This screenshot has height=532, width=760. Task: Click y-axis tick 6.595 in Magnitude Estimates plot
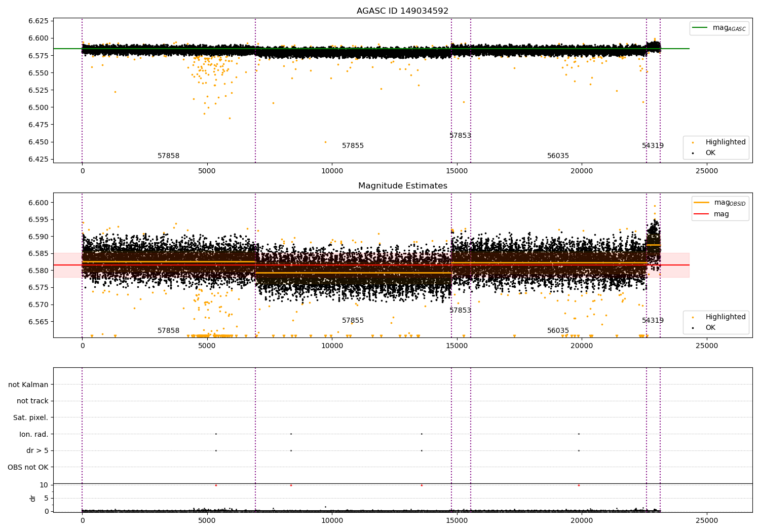(x=39, y=220)
